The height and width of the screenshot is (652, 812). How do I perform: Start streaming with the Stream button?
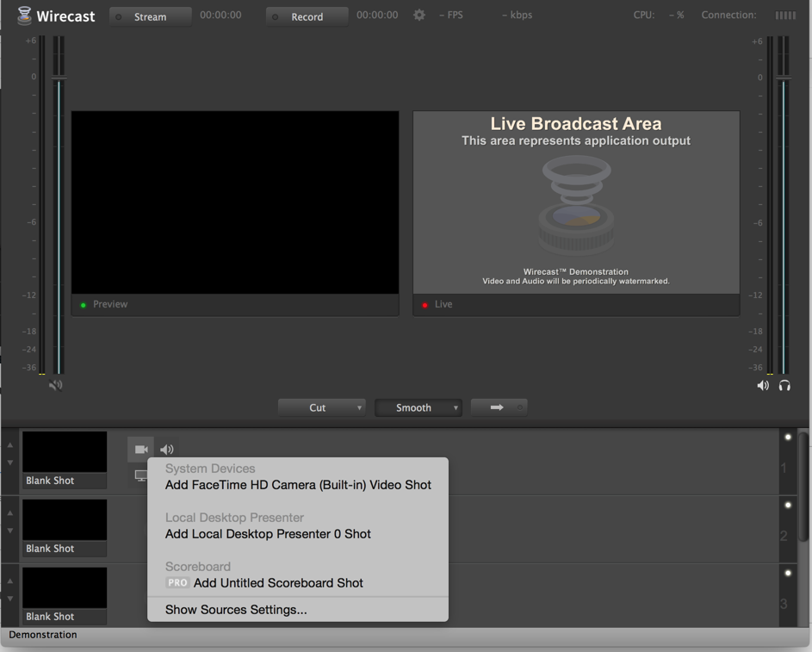point(150,16)
